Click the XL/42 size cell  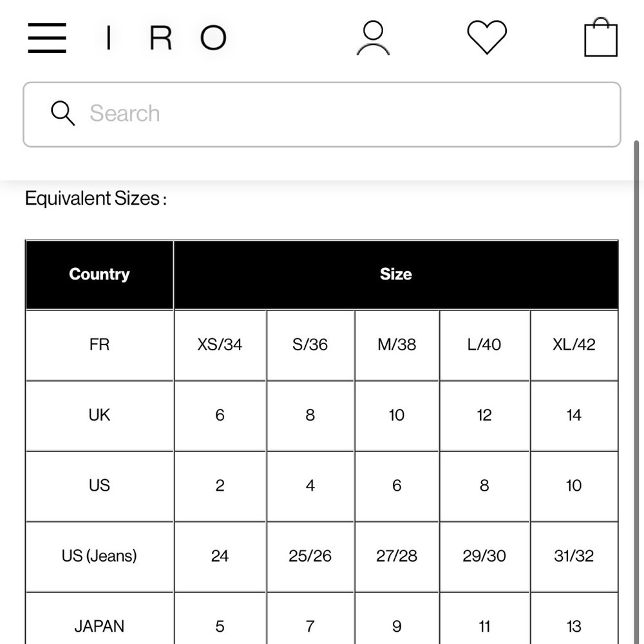pos(574,345)
